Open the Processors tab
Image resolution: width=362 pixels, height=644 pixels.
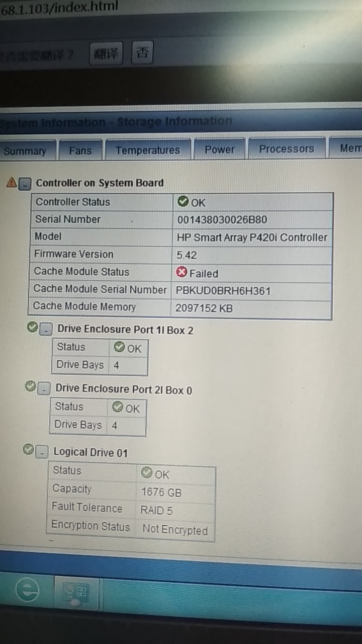287,149
